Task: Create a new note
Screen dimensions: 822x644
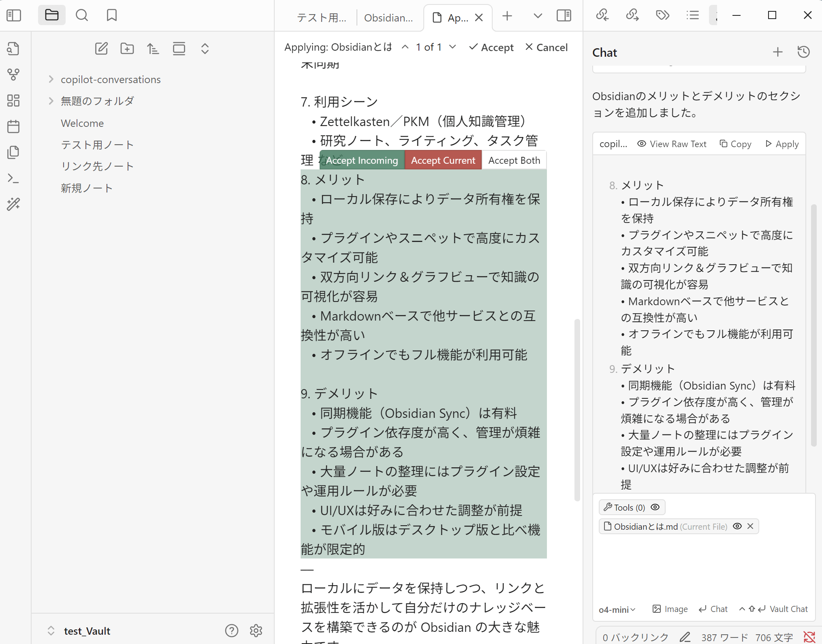Action: (101, 49)
